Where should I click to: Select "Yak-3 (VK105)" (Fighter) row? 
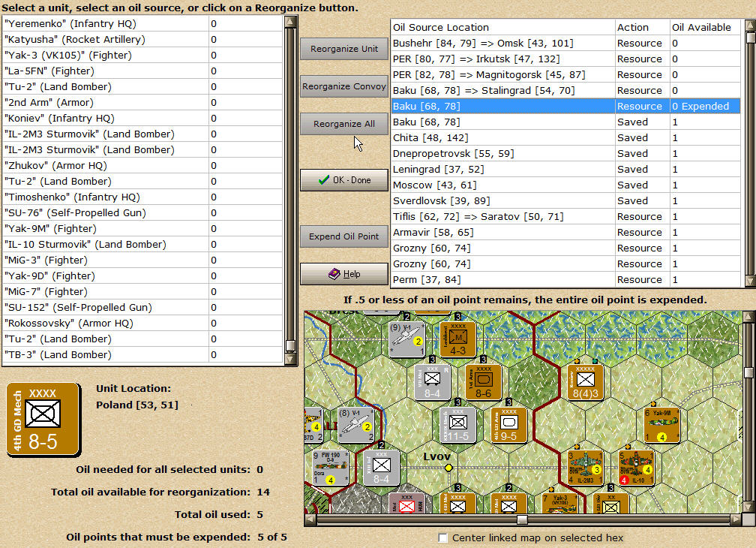pyautogui.click(x=142, y=56)
